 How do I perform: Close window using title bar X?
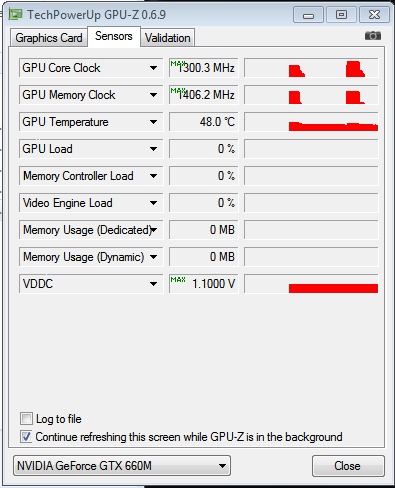pos(374,15)
